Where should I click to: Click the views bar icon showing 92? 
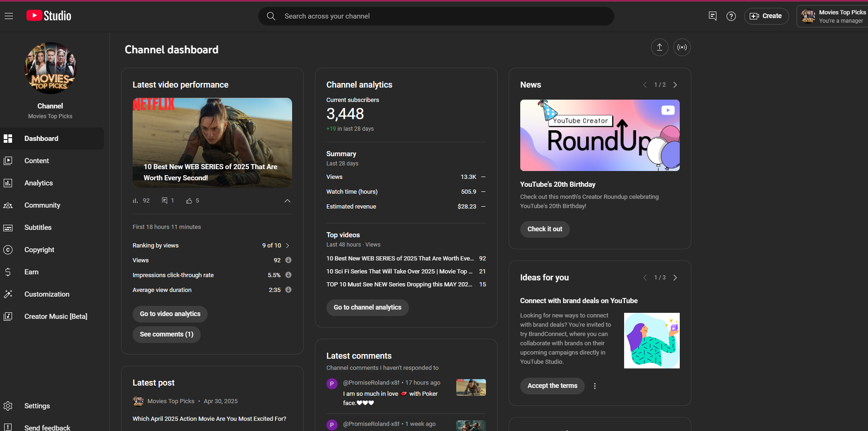135,201
